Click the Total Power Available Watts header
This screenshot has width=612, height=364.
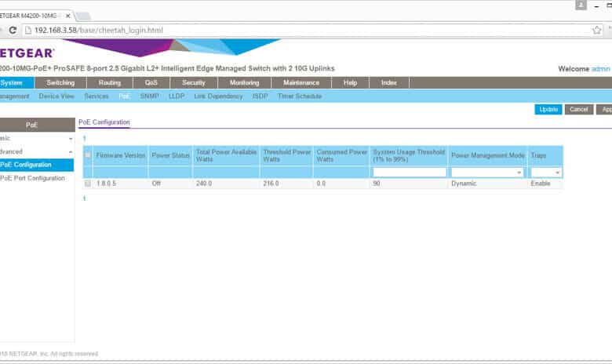[227, 155]
